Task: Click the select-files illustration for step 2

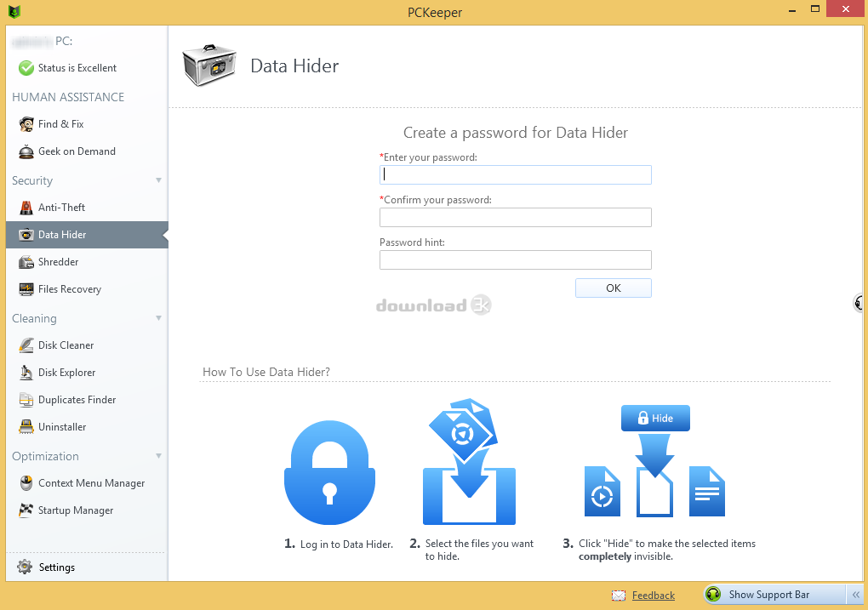Action: 470,462
